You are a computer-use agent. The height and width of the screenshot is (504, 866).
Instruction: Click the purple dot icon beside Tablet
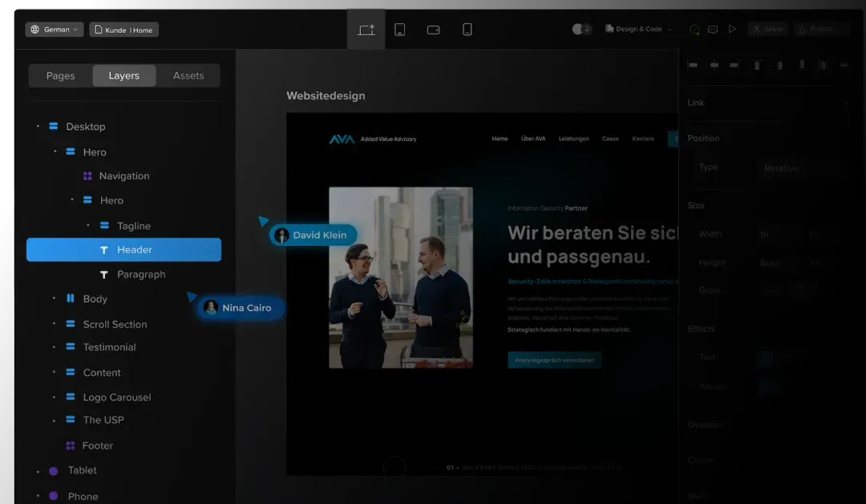point(54,471)
